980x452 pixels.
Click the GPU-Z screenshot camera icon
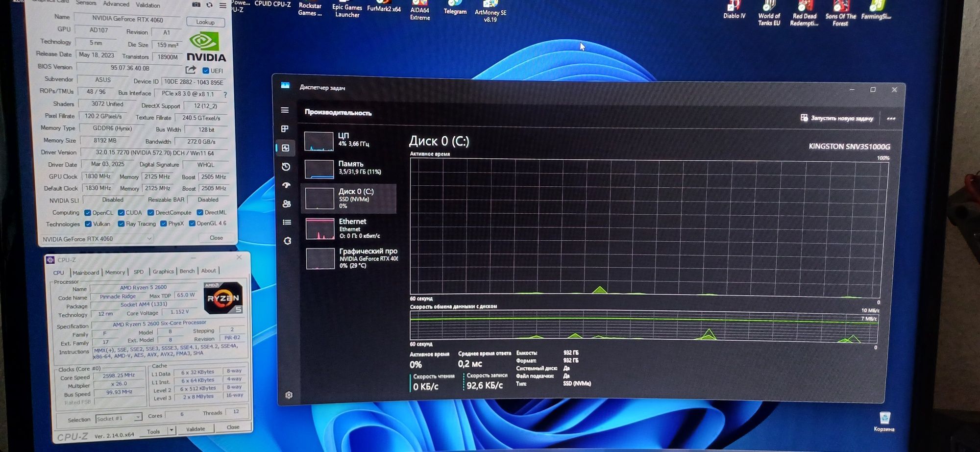coord(196,4)
